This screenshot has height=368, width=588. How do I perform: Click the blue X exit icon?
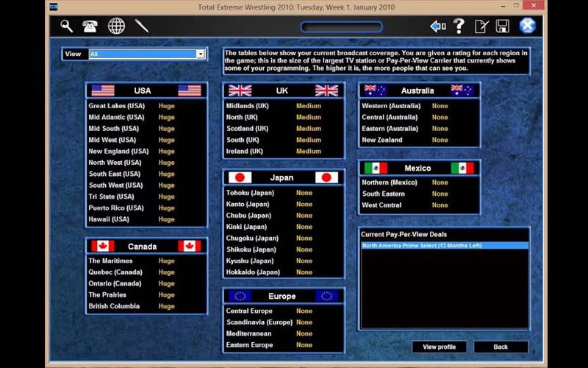pyautogui.click(x=527, y=26)
